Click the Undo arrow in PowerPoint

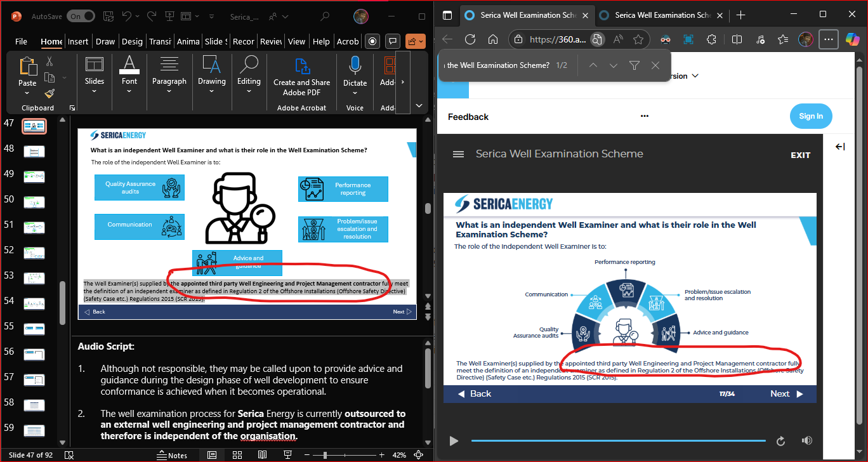point(126,16)
